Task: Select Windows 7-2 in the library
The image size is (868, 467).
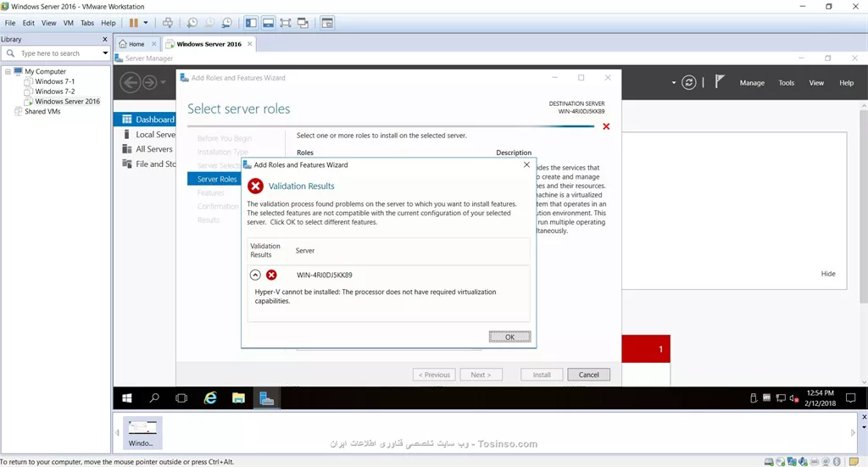Action: (x=54, y=92)
